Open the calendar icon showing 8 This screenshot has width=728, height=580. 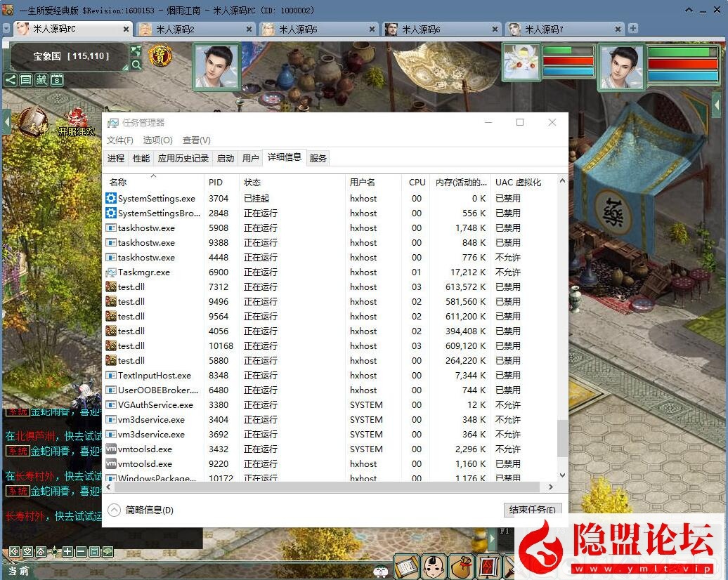tap(56, 80)
